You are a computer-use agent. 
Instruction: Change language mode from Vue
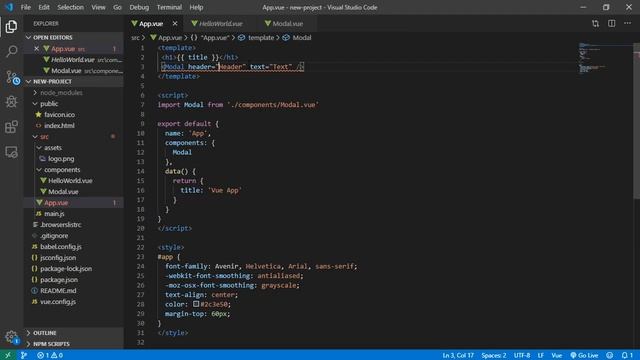[x=556, y=356]
